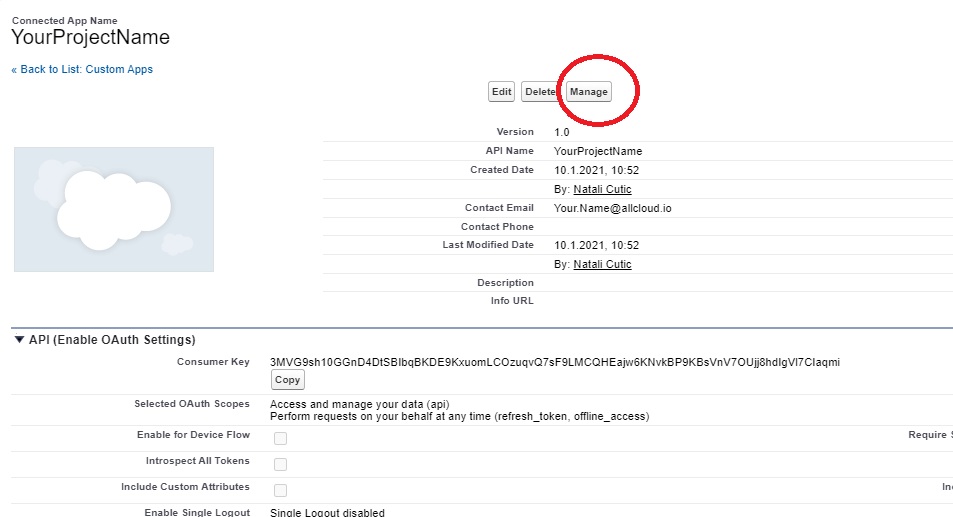The width and height of the screenshot is (953, 517).
Task: Click the Delete button
Action: [x=540, y=92]
